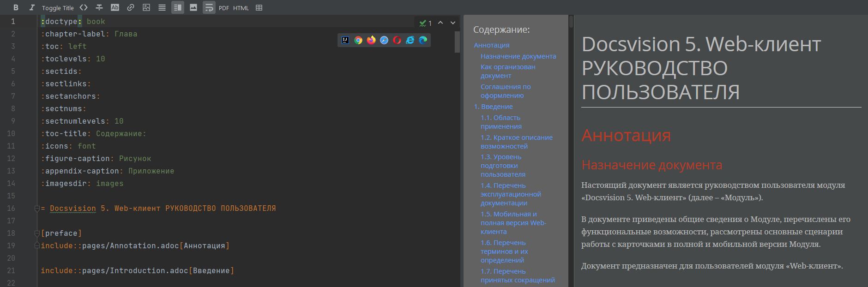Click the monospace code brackets icon
The height and width of the screenshot is (287, 868).
click(x=84, y=7)
